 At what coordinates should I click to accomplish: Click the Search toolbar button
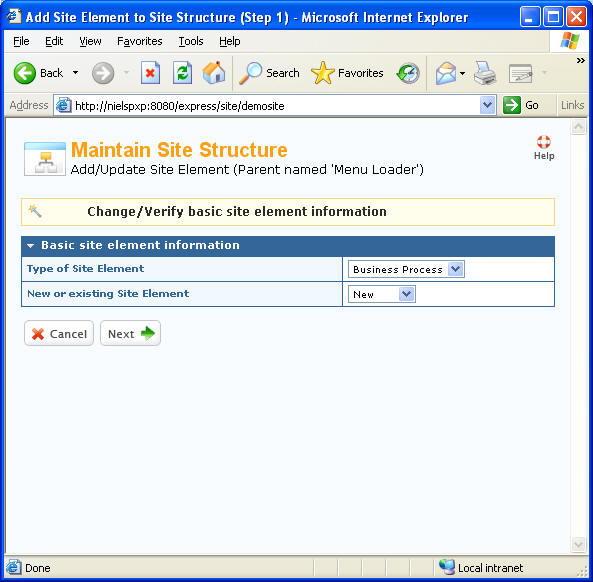(x=269, y=73)
